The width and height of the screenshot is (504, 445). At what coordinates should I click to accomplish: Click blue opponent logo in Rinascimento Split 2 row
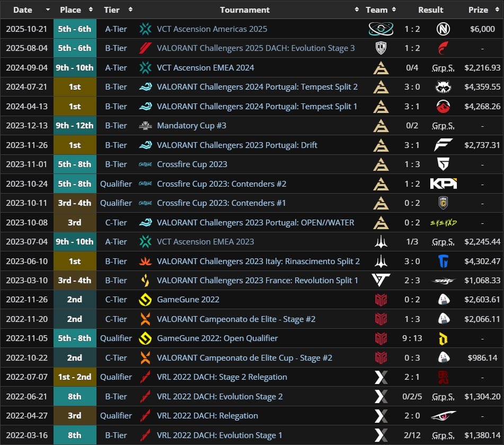443,261
